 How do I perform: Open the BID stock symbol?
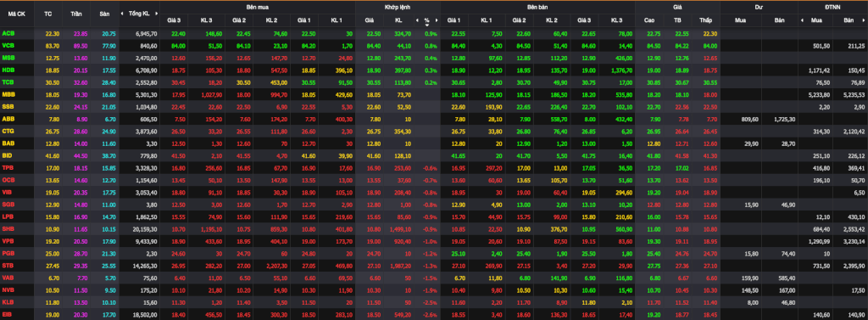pos(8,155)
